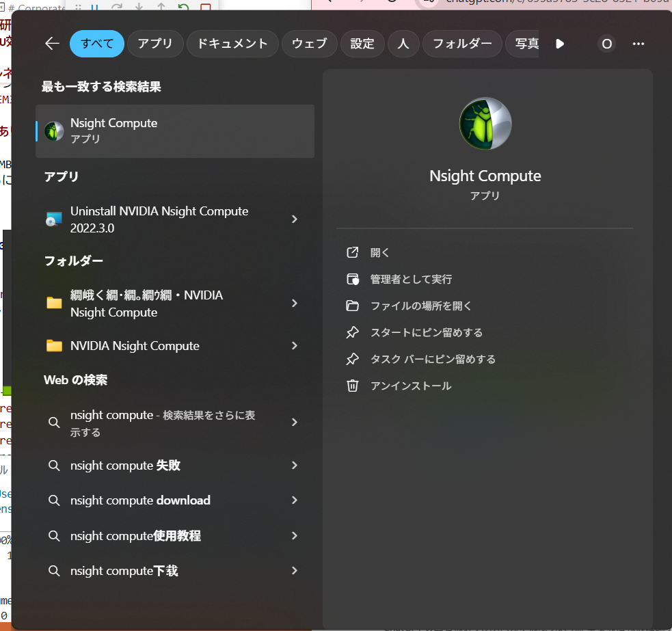672x631 pixels.
Task: Click the pin icon beside タスク バーにピン留めする
Action: tap(352, 359)
